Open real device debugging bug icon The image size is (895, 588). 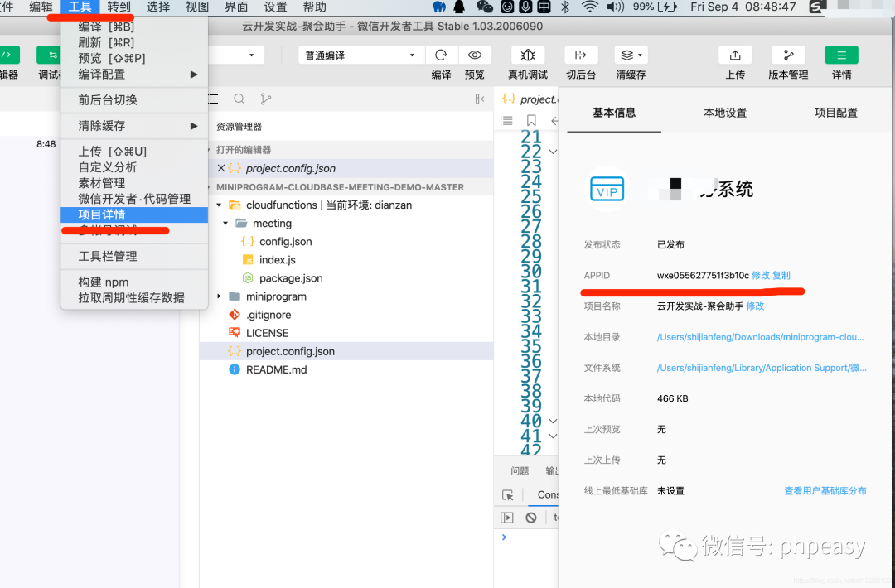pyautogui.click(x=527, y=55)
